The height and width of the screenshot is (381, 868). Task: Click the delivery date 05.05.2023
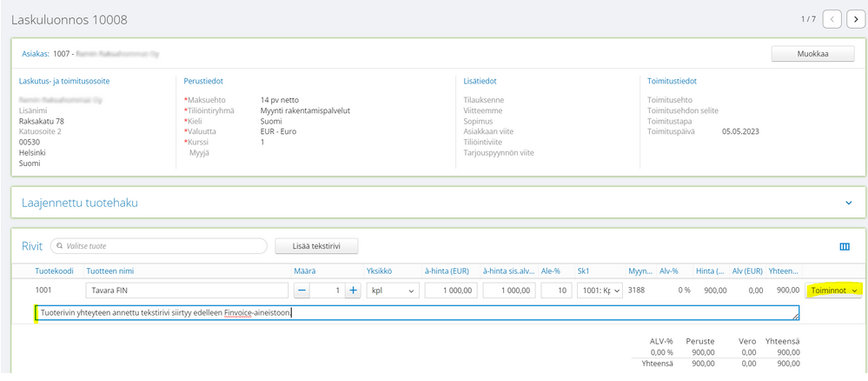[x=740, y=132]
